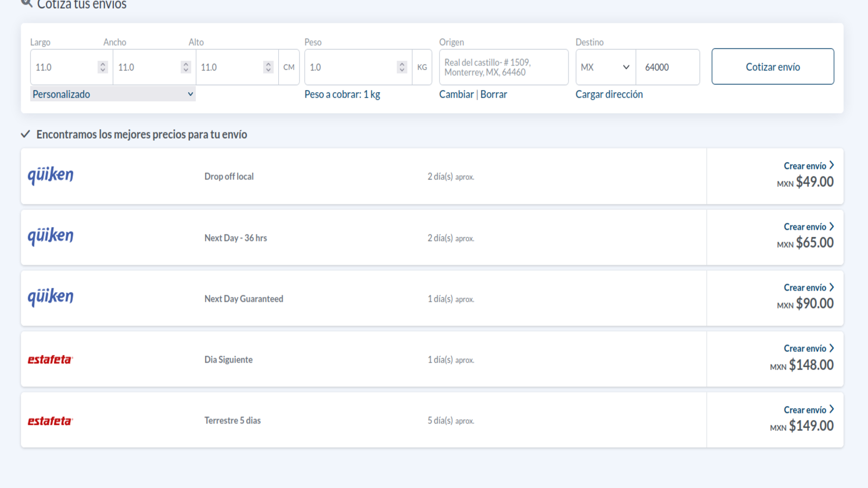Click the estafeta logo for Terrestre 5 dias
Image resolution: width=868 pixels, height=488 pixels.
pos(50,421)
